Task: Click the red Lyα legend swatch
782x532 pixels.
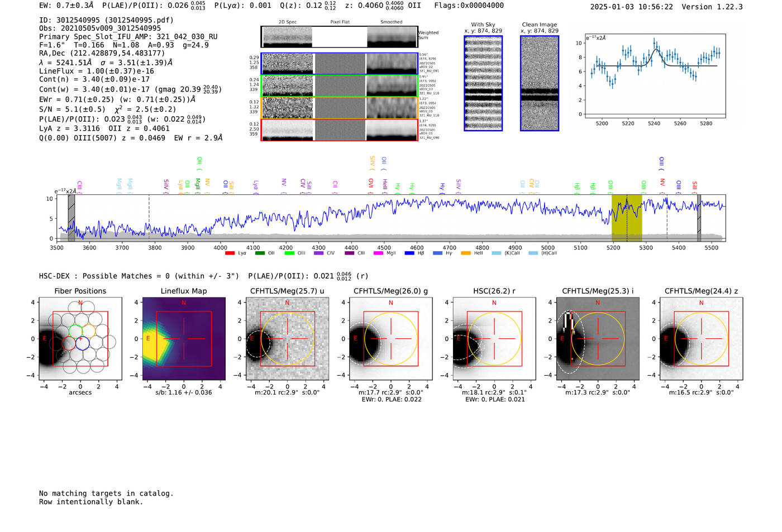Action: click(230, 253)
